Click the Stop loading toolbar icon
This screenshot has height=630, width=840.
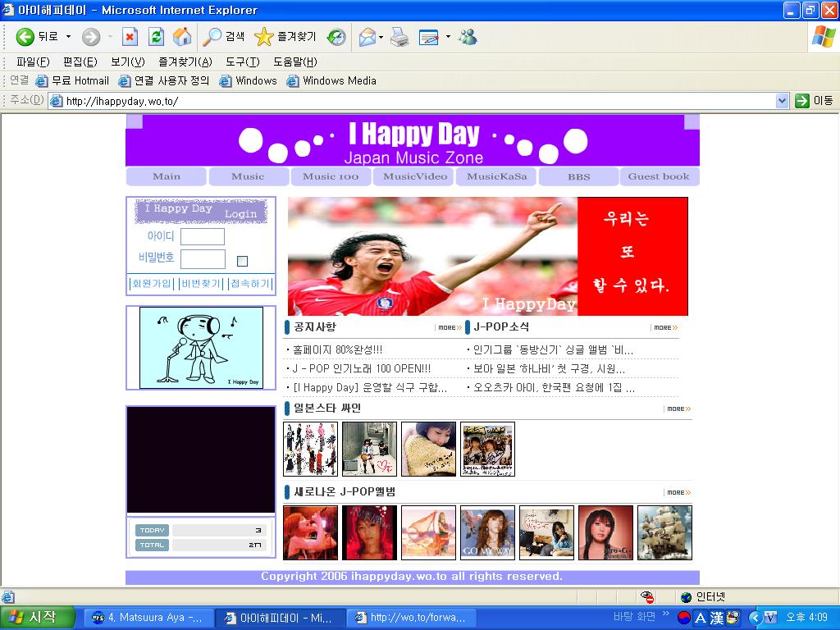[130, 37]
